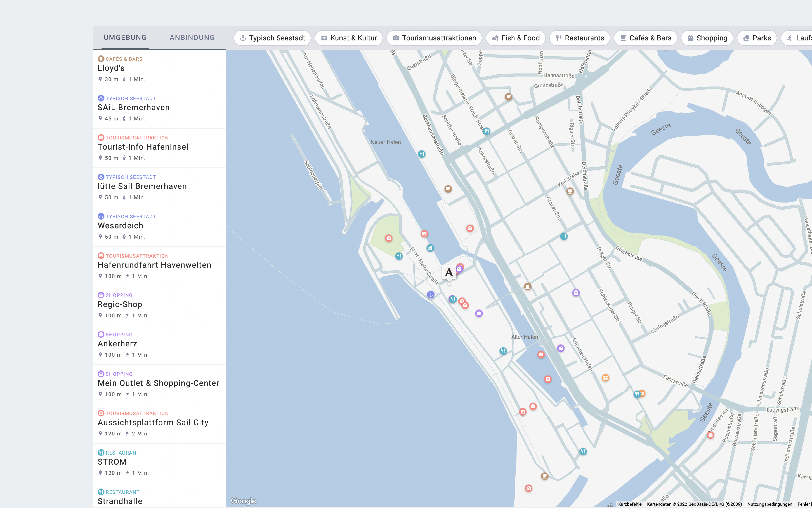Viewport: 812px width, 508px height.
Task: Select the Ankerherz shopping entry
Action: pos(159,345)
